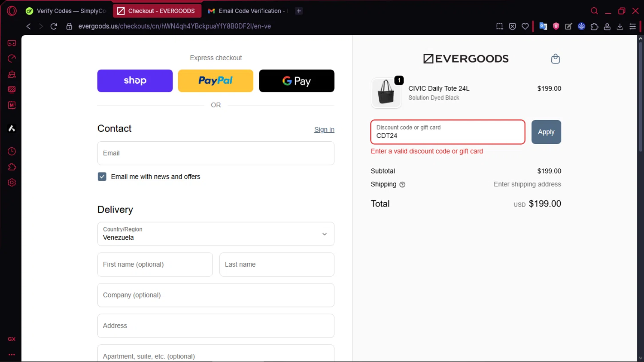This screenshot has width=644, height=362.
Task: Open the striped screen icon in sidebar
Action: 12,90
